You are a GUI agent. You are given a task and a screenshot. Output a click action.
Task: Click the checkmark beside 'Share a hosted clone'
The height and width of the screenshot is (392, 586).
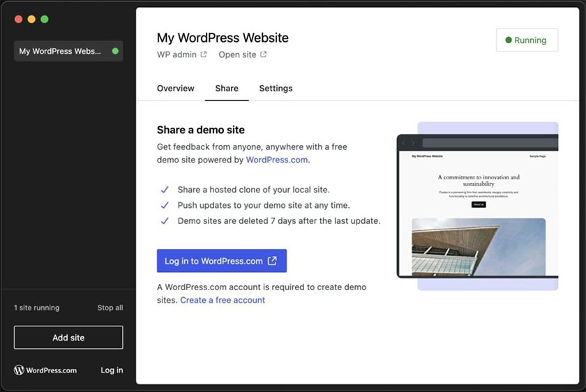[165, 190]
